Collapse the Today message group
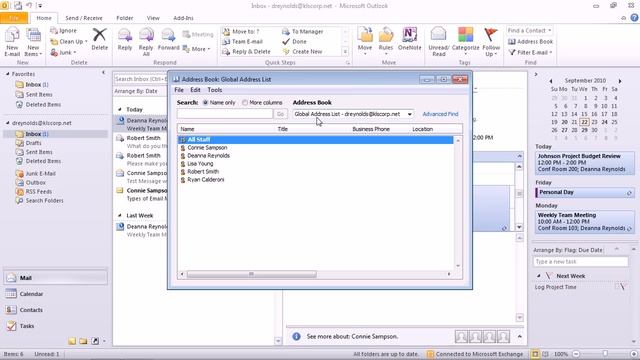 [x=120, y=109]
